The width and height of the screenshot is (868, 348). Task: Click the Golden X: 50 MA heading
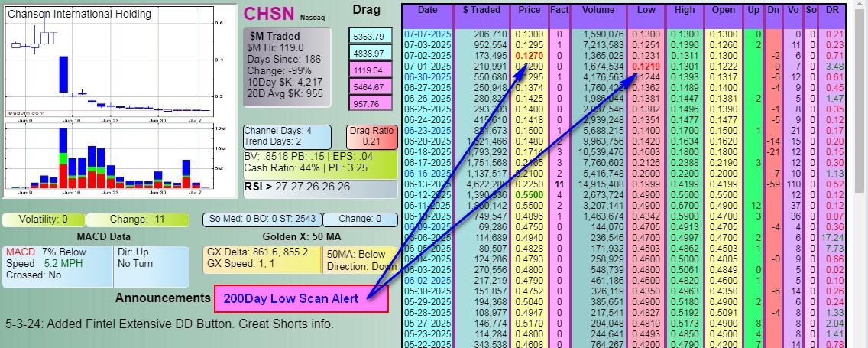point(303,236)
